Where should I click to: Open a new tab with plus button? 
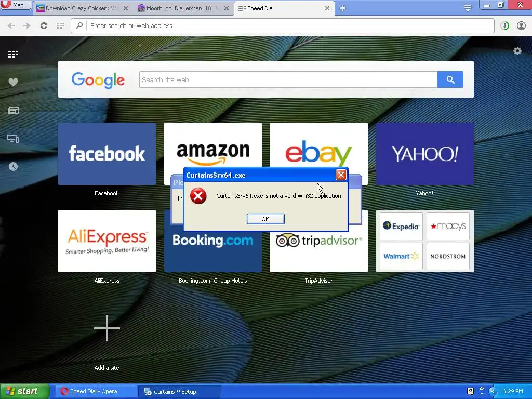coord(343,8)
